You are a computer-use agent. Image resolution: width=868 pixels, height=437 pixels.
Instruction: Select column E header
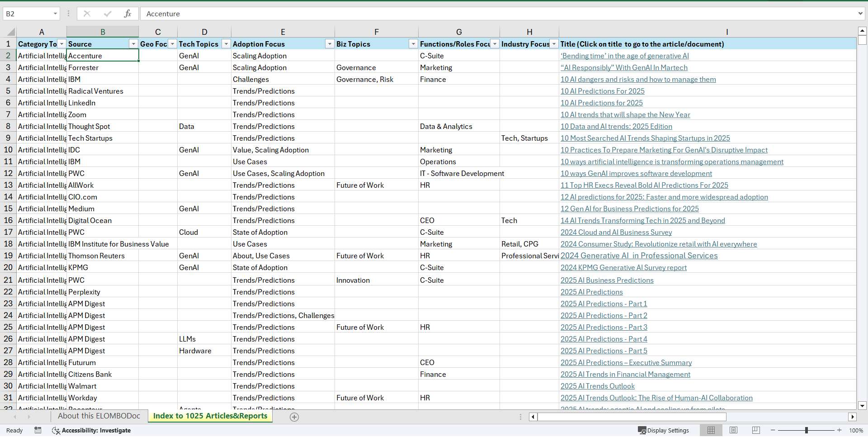pyautogui.click(x=283, y=32)
